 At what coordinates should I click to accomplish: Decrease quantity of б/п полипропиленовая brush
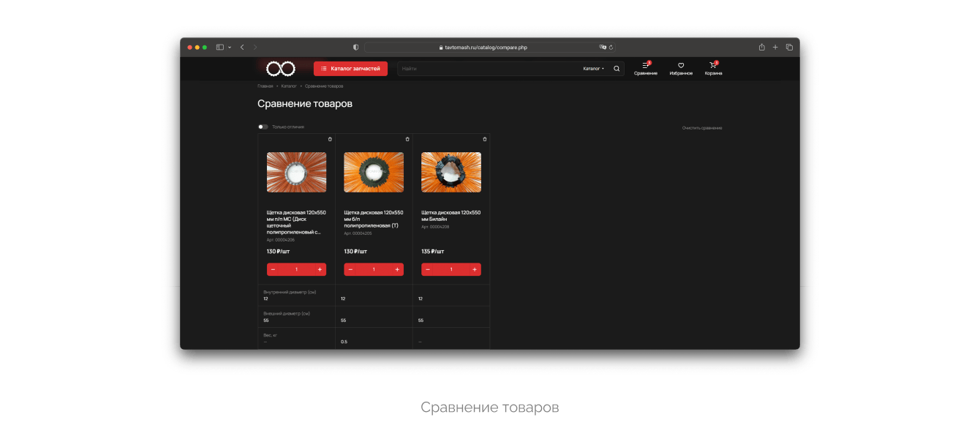click(350, 269)
